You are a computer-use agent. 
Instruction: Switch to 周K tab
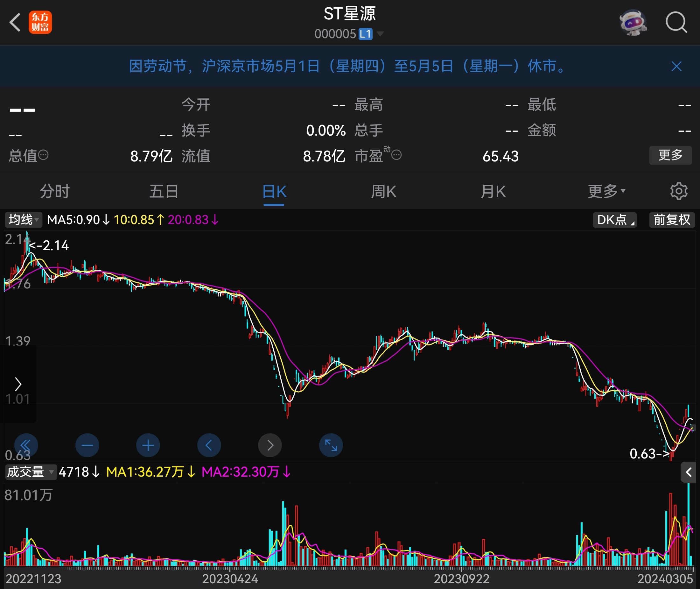[383, 191]
